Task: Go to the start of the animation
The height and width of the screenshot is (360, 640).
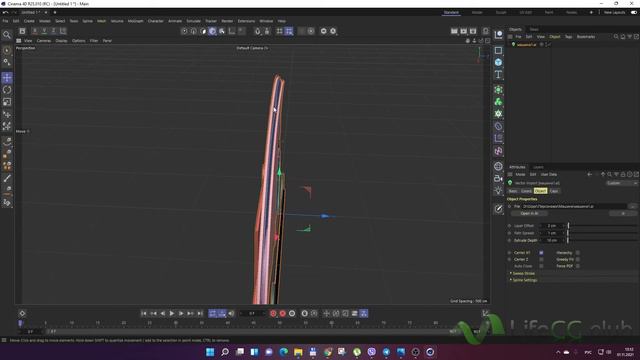Action: pos(144,313)
